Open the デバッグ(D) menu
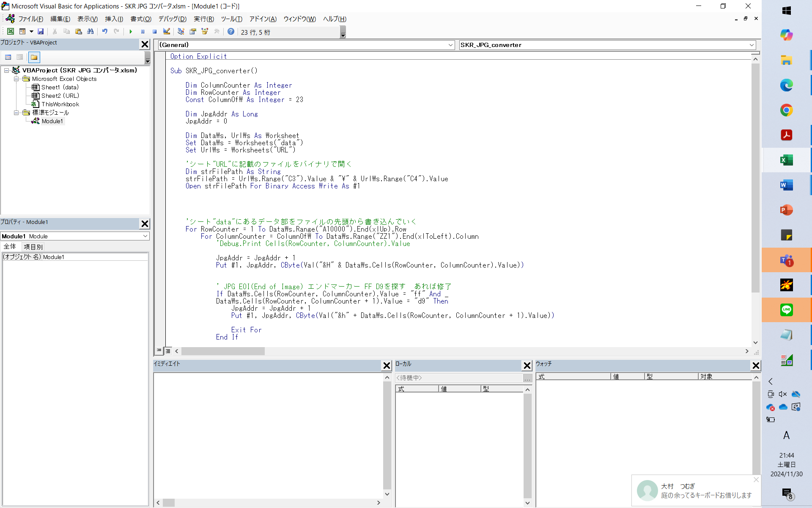This screenshot has width=812, height=508. [172, 19]
